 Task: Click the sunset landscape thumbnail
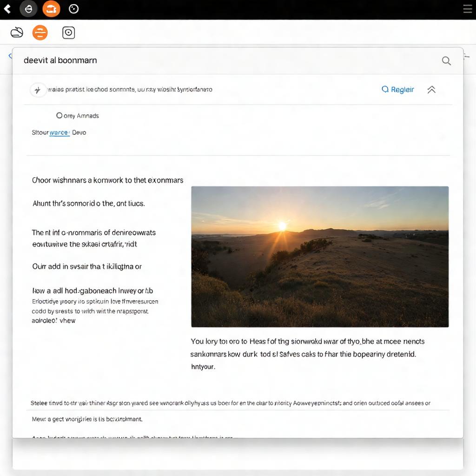320,256
